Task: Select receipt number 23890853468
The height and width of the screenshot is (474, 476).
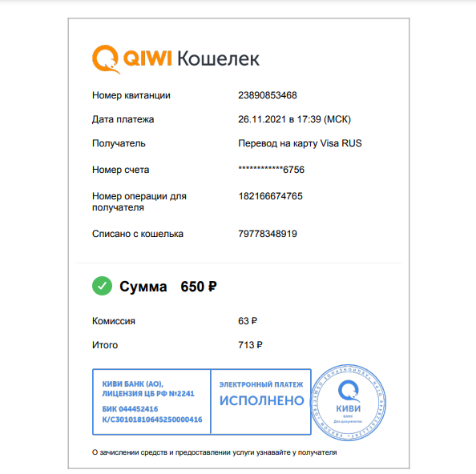Action: 268,95
